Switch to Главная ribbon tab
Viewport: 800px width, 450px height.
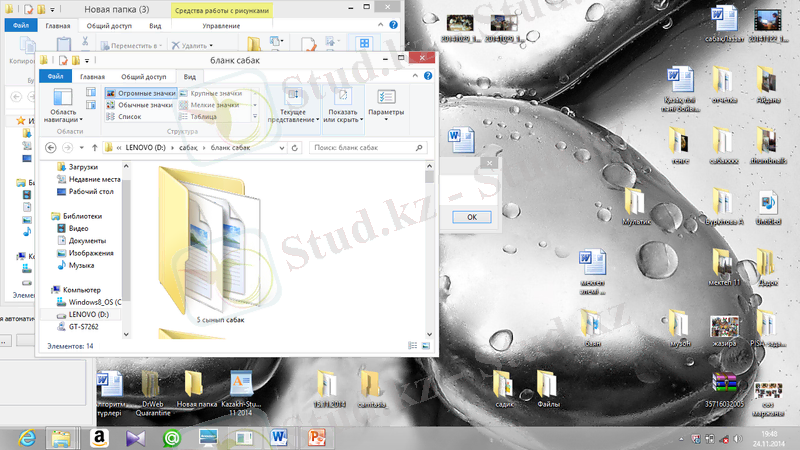92,76
